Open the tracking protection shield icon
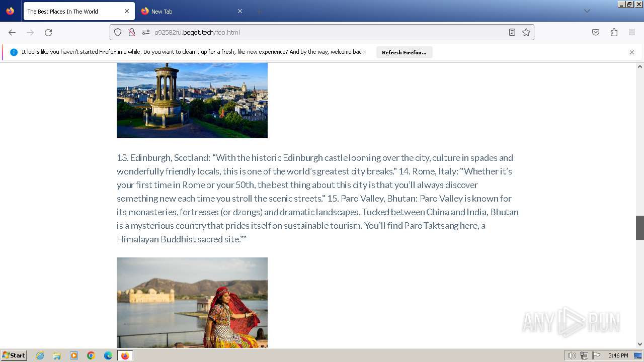 (x=118, y=32)
